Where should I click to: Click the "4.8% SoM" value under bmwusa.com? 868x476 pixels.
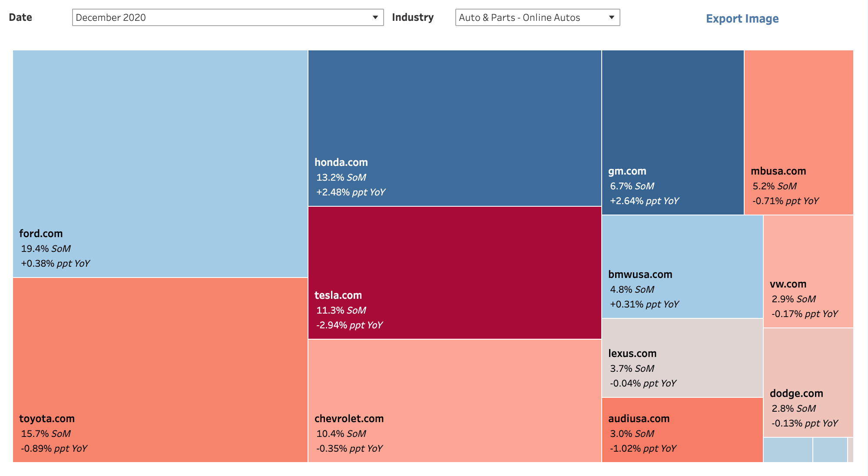[x=632, y=289]
